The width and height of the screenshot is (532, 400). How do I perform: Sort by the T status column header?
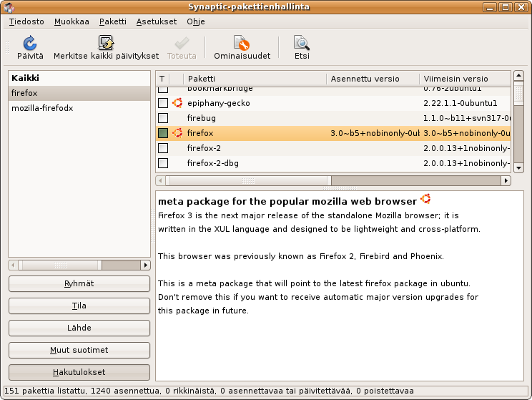coord(162,79)
